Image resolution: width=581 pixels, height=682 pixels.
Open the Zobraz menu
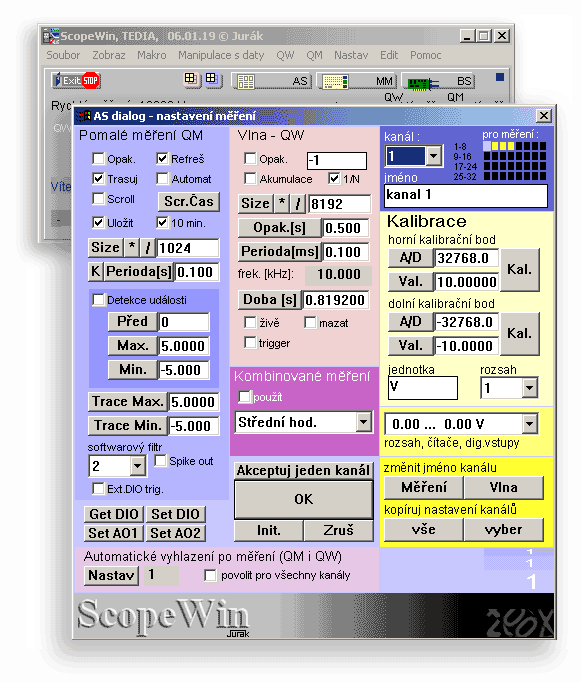[109, 55]
